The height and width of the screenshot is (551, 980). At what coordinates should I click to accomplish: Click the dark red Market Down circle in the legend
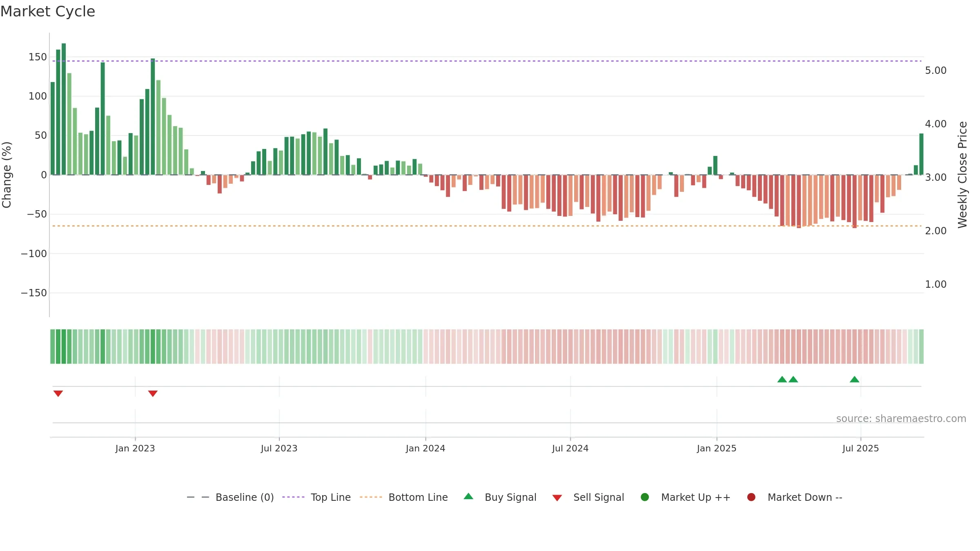tap(751, 497)
